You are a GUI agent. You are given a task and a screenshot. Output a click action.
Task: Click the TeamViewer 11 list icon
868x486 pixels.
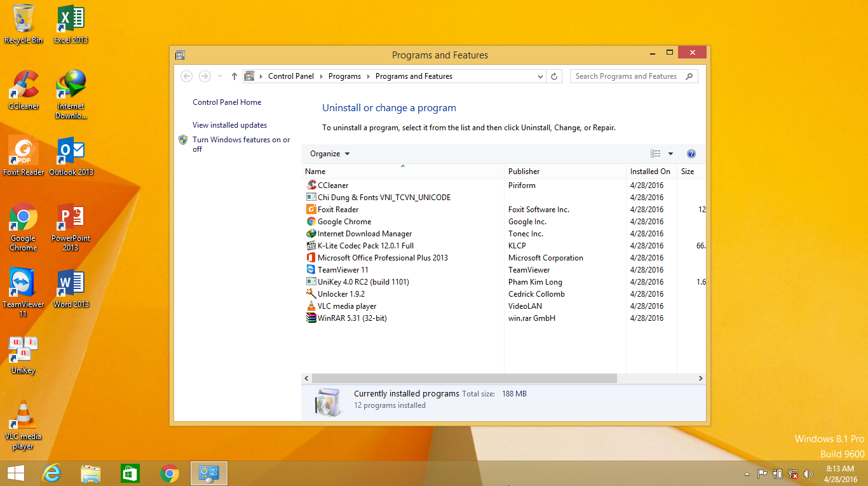coord(311,269)
